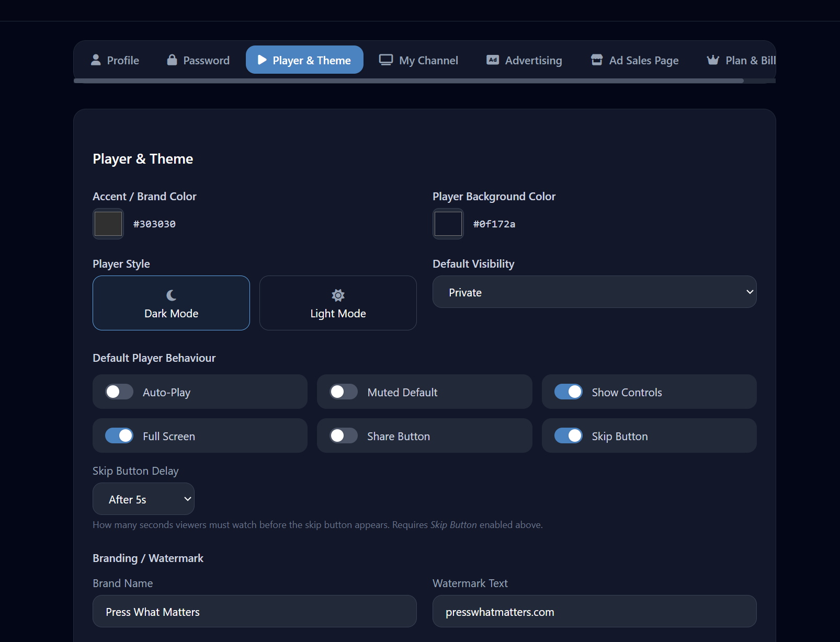Click the Advertising ad-badge icon
The image size is (840, 642).
point(492,60)
